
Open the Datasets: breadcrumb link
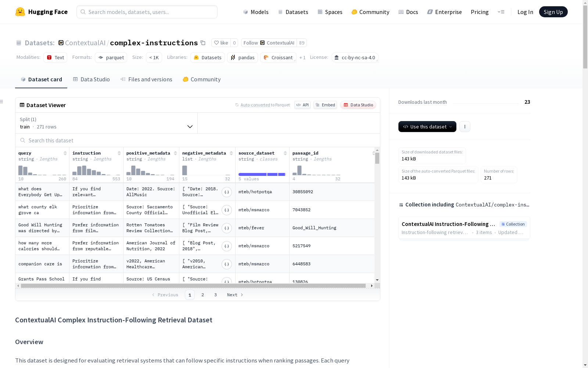40,43
